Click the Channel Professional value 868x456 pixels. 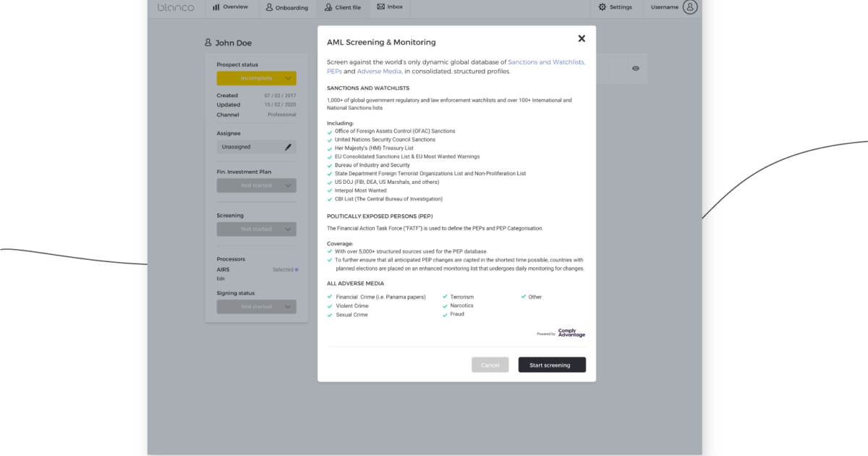282,114
